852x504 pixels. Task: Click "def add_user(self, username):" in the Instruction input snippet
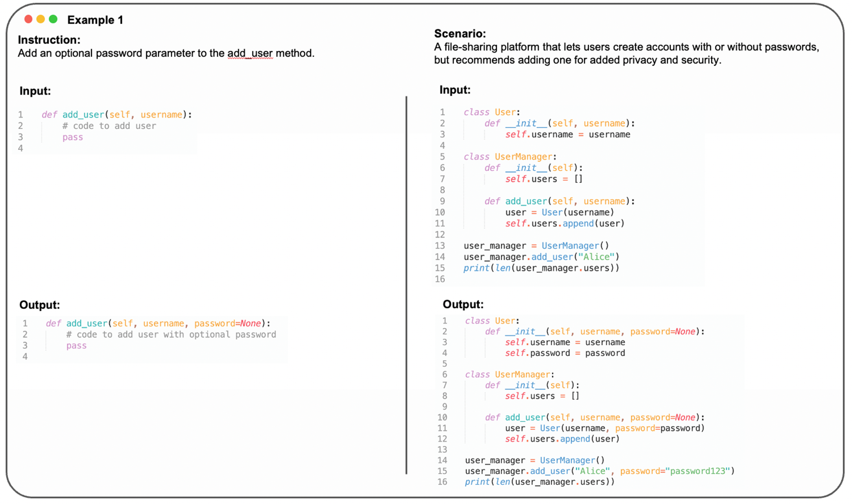pos(117,114)
